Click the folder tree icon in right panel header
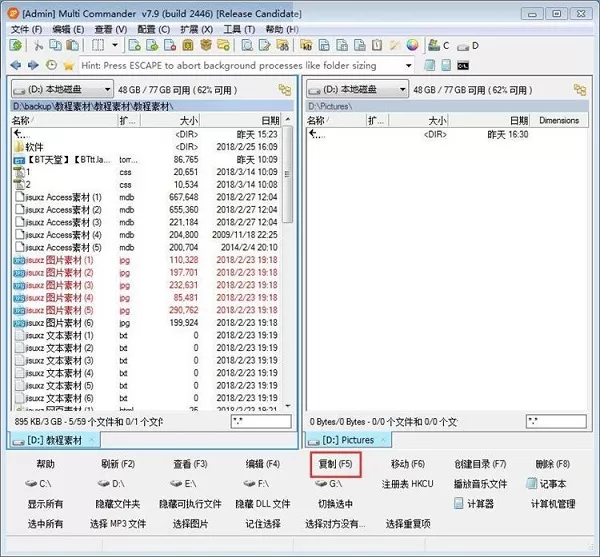Viewport: 600px width, 557px height. tap(580, 90)
